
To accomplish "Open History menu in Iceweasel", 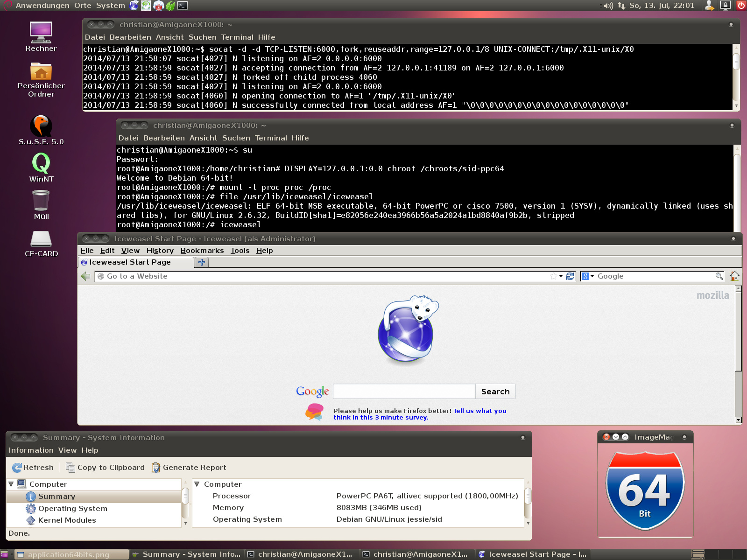I will (160, 251).
